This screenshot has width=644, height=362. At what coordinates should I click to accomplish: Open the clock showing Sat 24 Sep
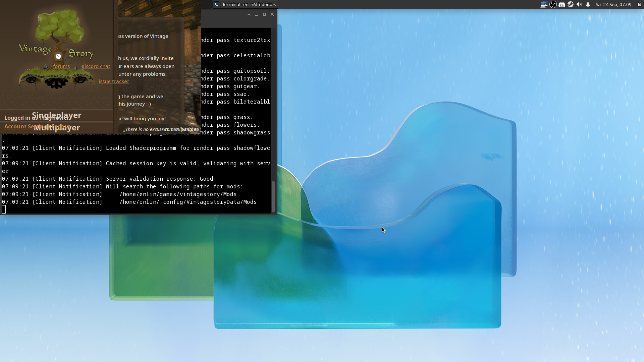[613, 4]
